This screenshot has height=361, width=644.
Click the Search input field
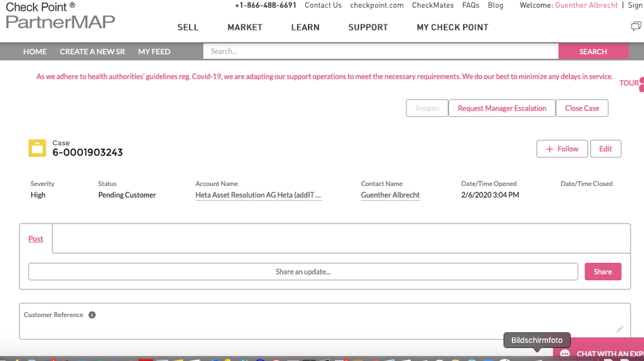[381, 52]
